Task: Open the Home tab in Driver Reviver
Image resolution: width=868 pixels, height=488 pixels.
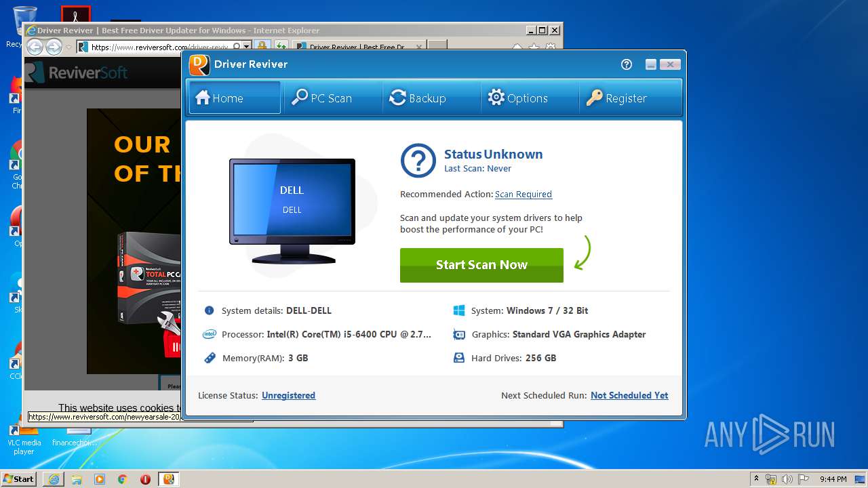Action: tap(234, 98)
